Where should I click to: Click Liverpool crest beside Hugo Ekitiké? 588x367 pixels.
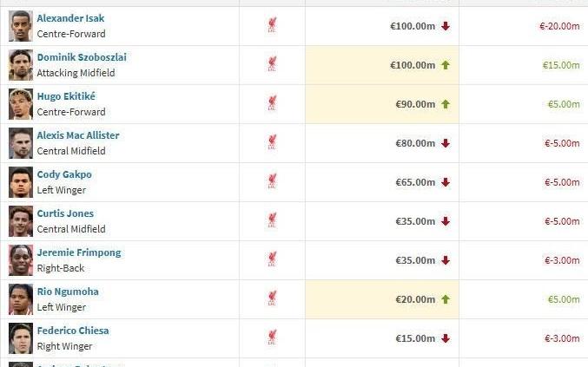point(273,104)
